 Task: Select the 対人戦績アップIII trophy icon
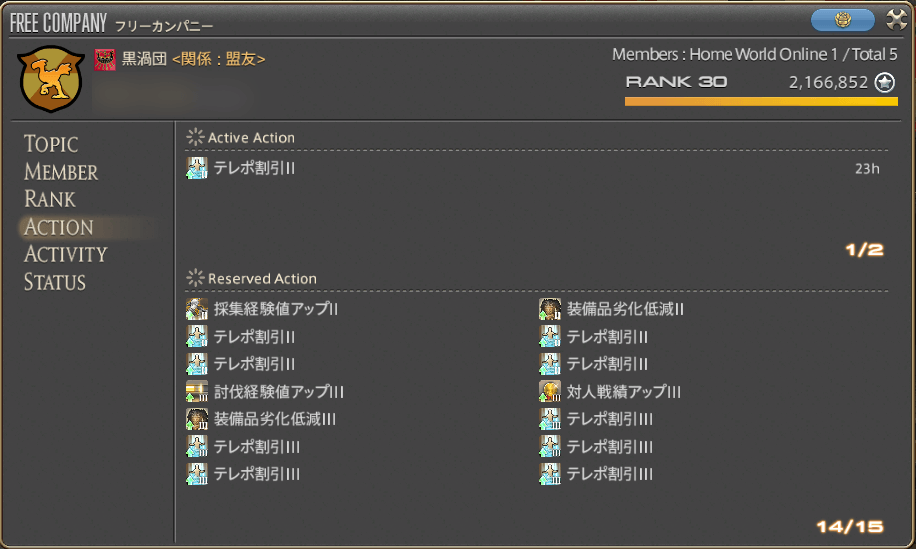[549, 391]
